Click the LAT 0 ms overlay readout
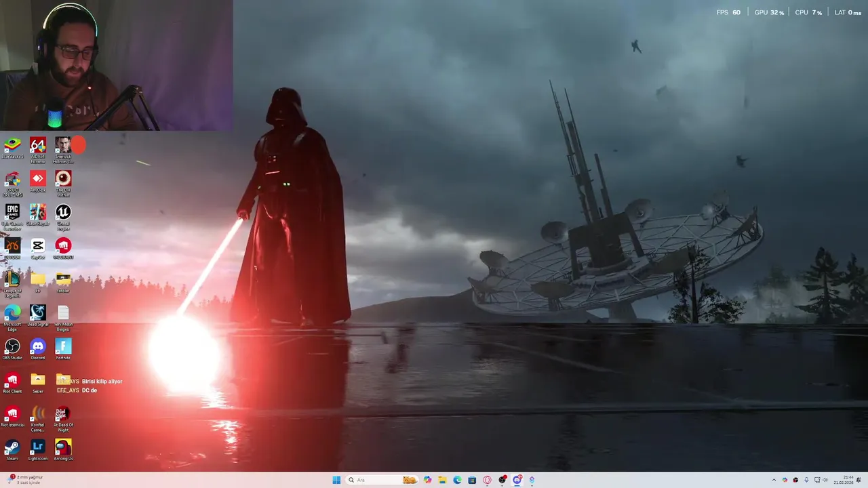The width and height of the screenshot is (868, 488). (x=848, y=12)
